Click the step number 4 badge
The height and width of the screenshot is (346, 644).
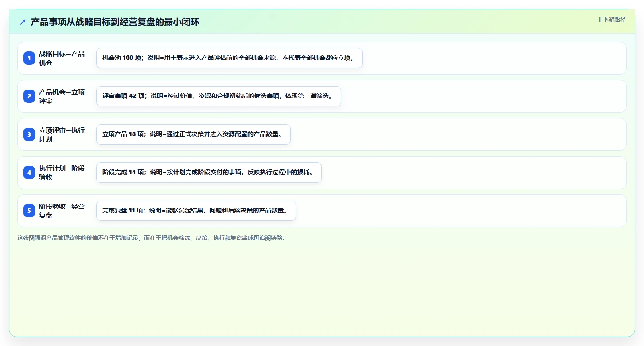coord(29,173)
